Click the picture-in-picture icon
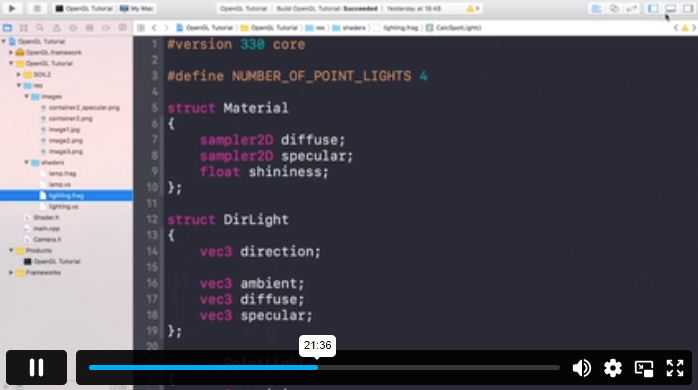698x390 pixels. pyautogui.click(x=644, y=368)
